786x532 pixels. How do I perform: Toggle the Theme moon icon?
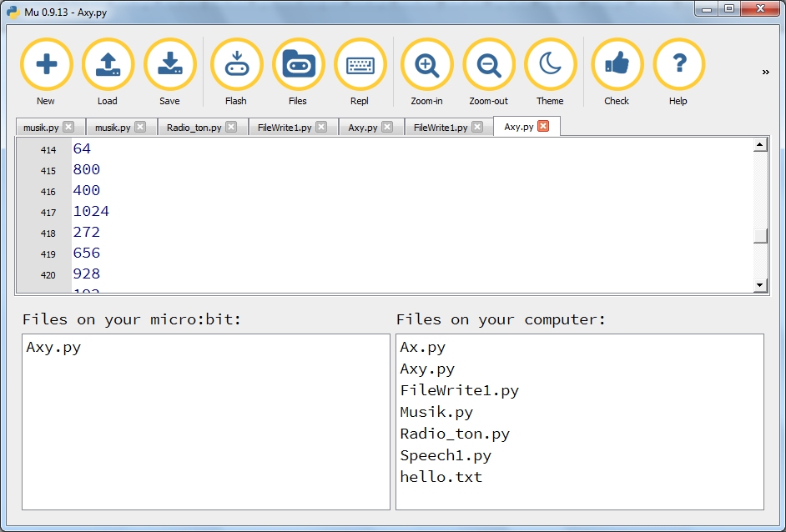[550, 65]
